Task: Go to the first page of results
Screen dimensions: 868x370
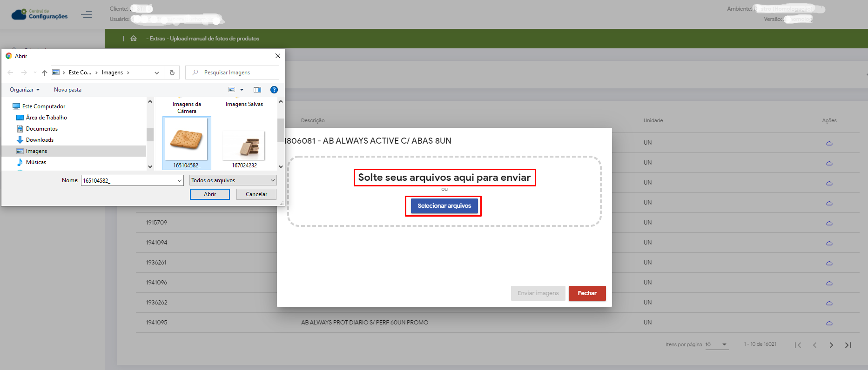Action: click(x=798, y=345)
